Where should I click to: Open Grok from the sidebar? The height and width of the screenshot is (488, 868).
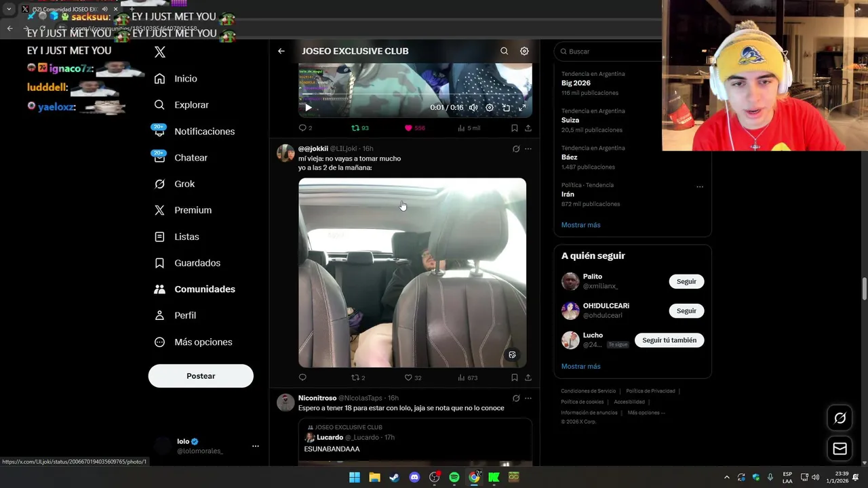pyautogui.click(x=174, y=184)
